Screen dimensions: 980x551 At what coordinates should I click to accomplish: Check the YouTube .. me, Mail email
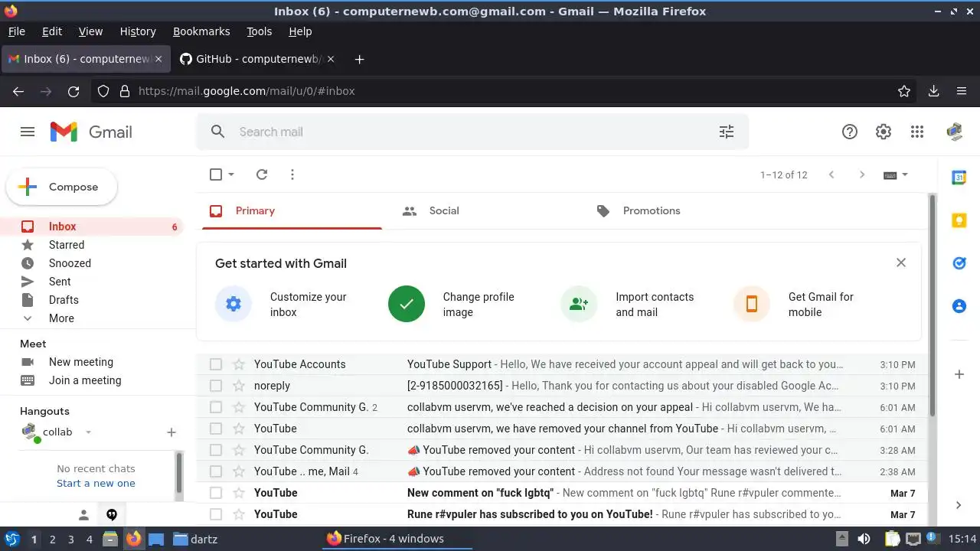[x=216, y=471]
